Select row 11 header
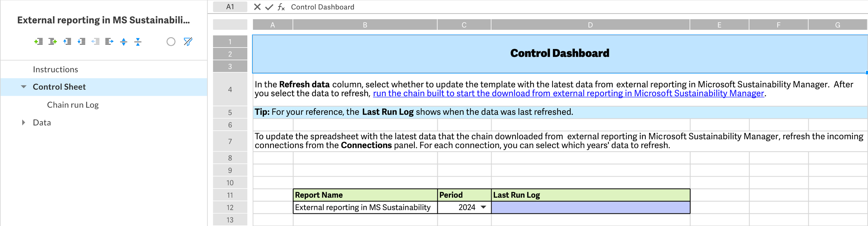This screenshot has width=868, height=226. [x=230, y=195]
